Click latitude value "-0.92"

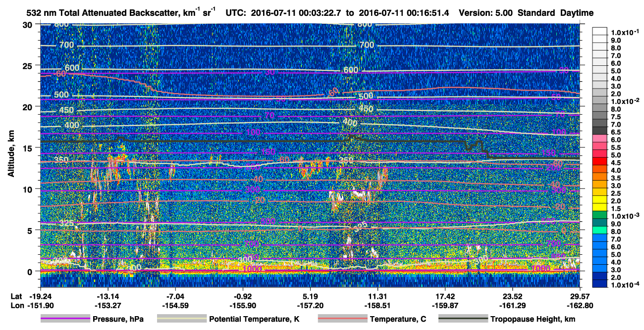(x=243, y=296)
